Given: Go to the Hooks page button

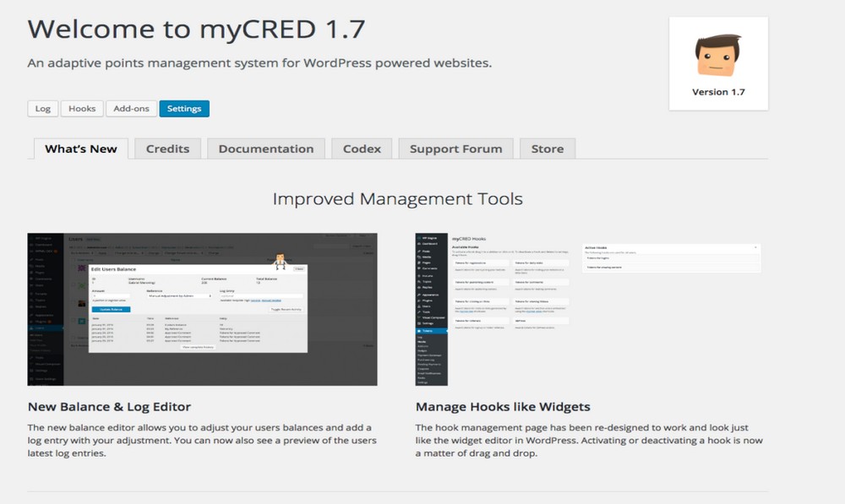Looking at the screenshot, I should point(82,109).
